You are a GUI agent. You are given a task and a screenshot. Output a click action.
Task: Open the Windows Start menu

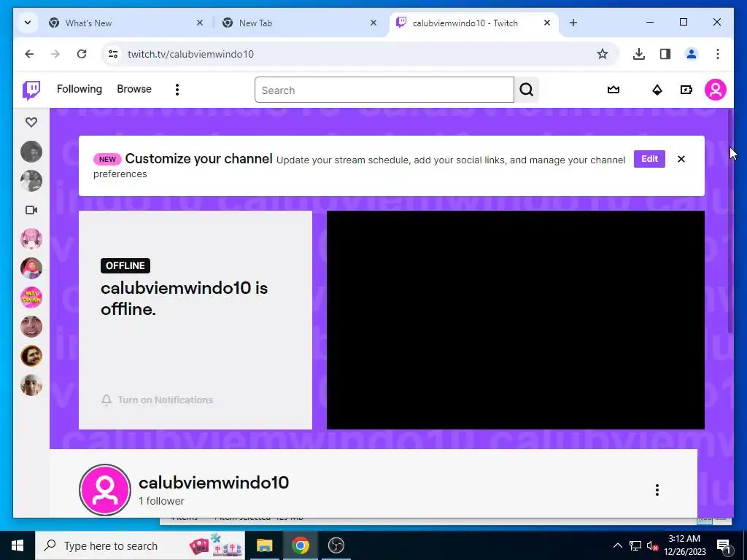[18, 545]
